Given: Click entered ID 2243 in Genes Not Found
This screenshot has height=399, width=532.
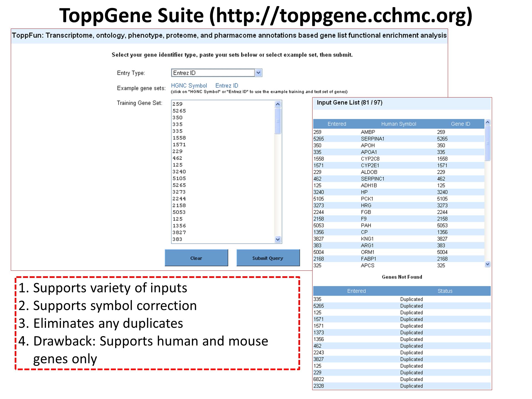Looking at the screenshot, I should [318, 352].
